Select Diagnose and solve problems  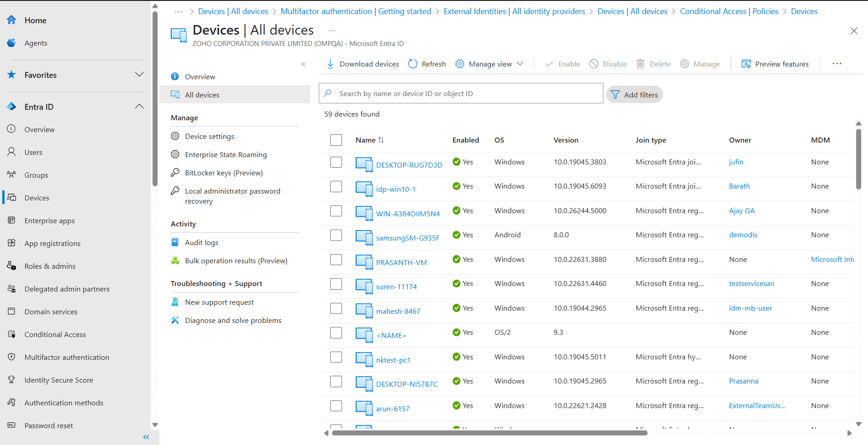coord(233,320)
